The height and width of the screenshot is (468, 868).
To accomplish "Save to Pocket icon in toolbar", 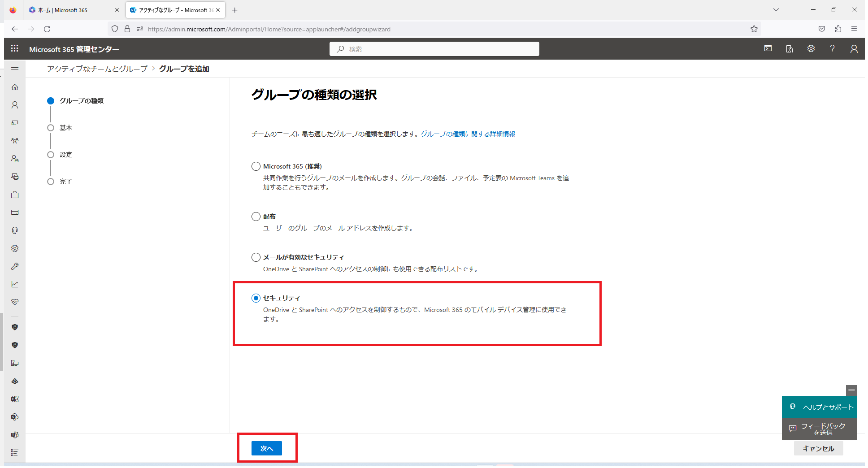I will (822, 29).
